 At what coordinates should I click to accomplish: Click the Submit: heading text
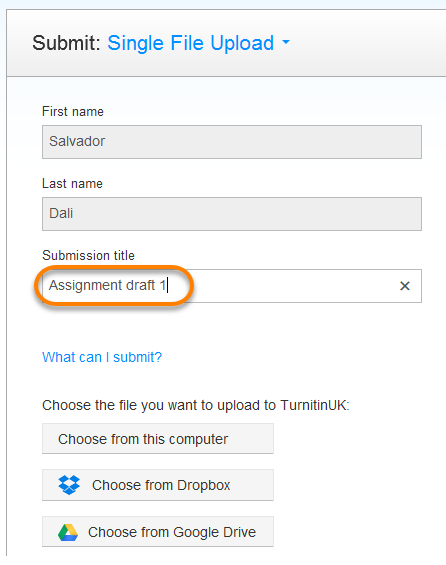click(66, 43)
